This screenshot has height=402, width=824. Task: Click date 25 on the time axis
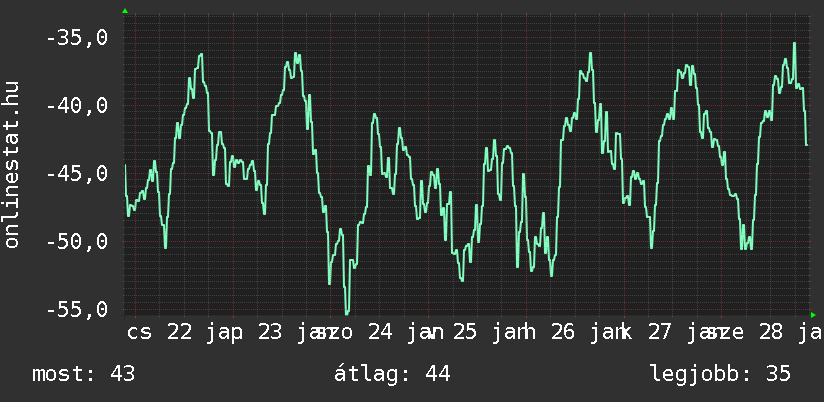point(465,332)
